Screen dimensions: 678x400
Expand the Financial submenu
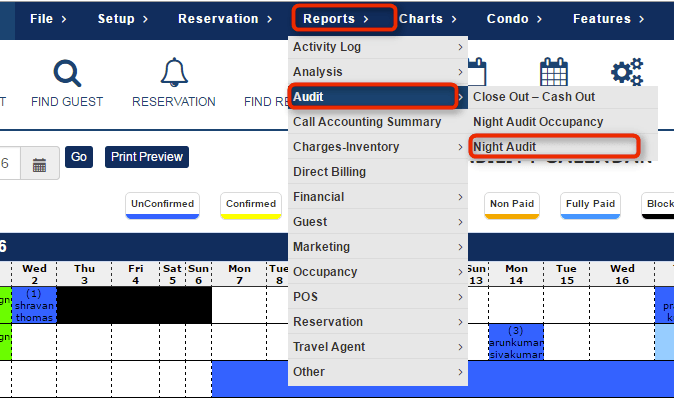point(378,197)
